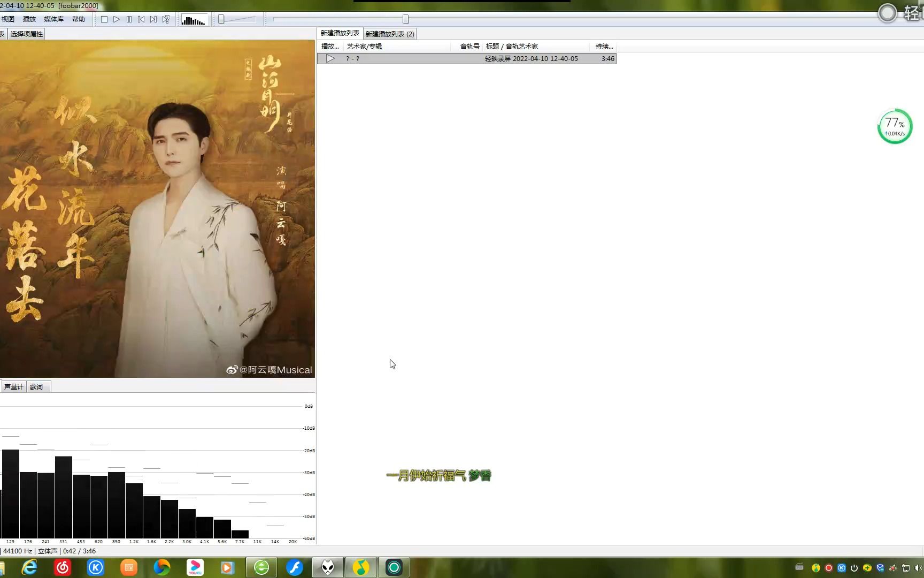
Task: Switch to the 选择项属性 tab
Action: [27, 34]
